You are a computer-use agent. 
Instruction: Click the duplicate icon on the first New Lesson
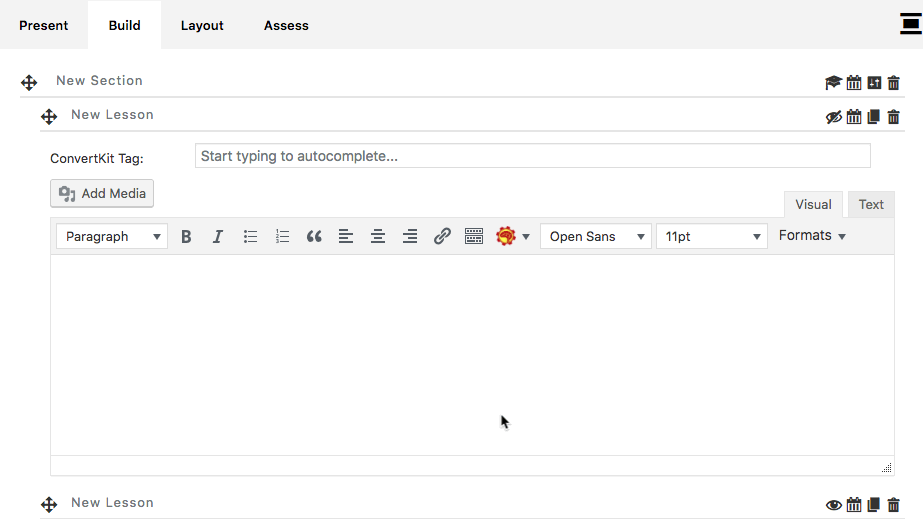[x=874, y=117]
